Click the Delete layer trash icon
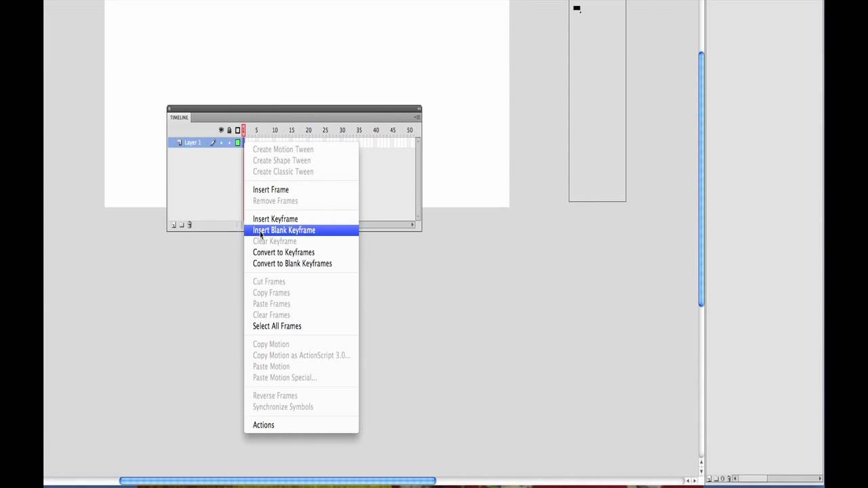The image size is (868, 488). pos(189,225)
